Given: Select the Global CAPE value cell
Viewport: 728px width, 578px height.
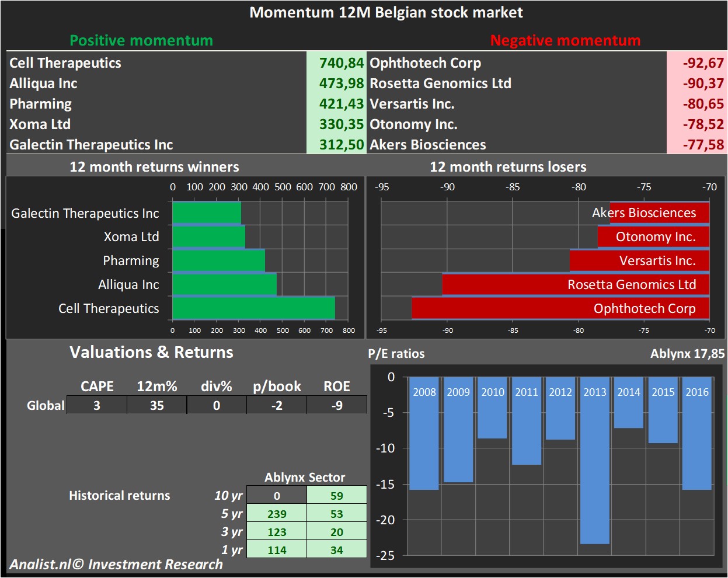Looking at the screenshot, I should click(97, 405).
